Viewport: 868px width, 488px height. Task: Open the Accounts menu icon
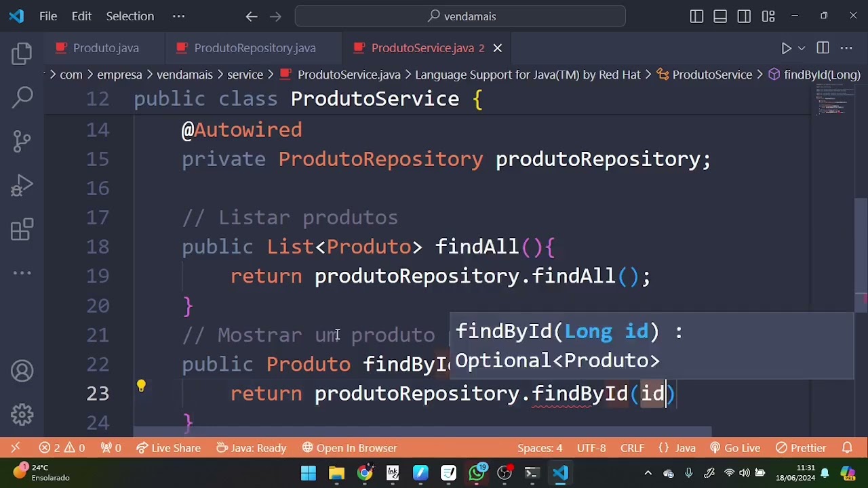click(x=22, y=371)
